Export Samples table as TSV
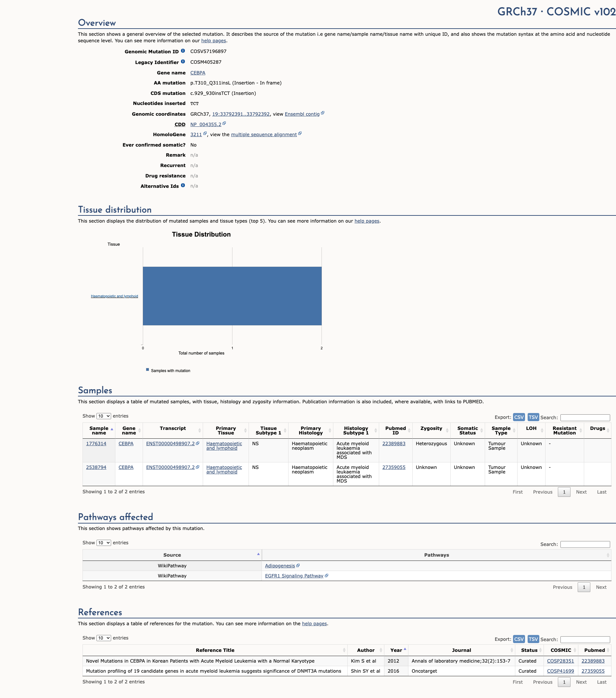The image size is (616, 698). 533,417
